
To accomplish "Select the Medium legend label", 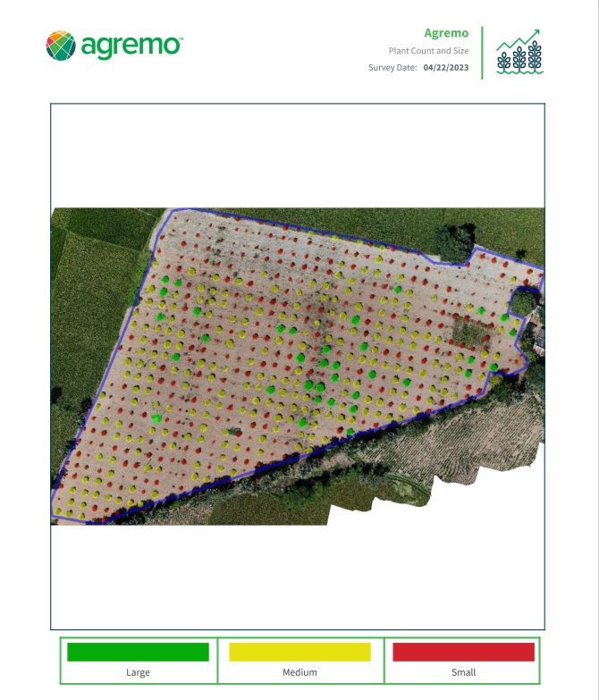I will pos(299,672).
